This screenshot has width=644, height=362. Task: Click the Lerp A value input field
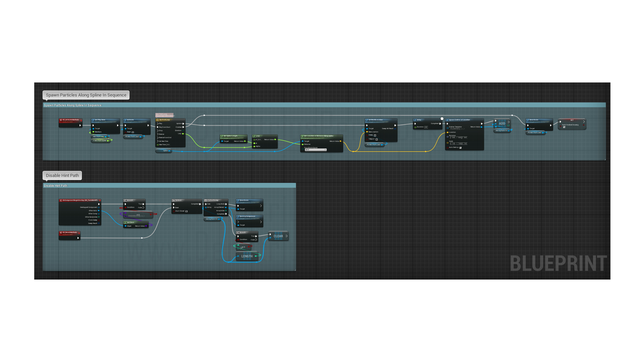tap(259, 140)
